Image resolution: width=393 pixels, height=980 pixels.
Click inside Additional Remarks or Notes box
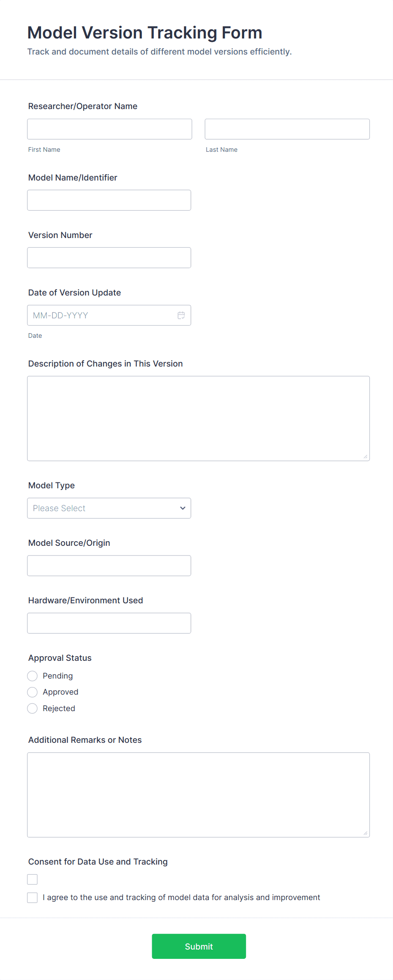point(198,794)
